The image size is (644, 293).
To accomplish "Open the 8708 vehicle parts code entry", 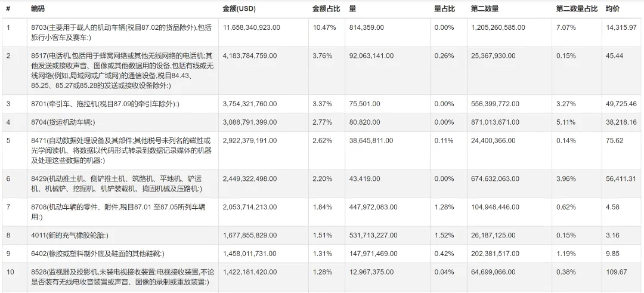I will click(x=119, y=212).
